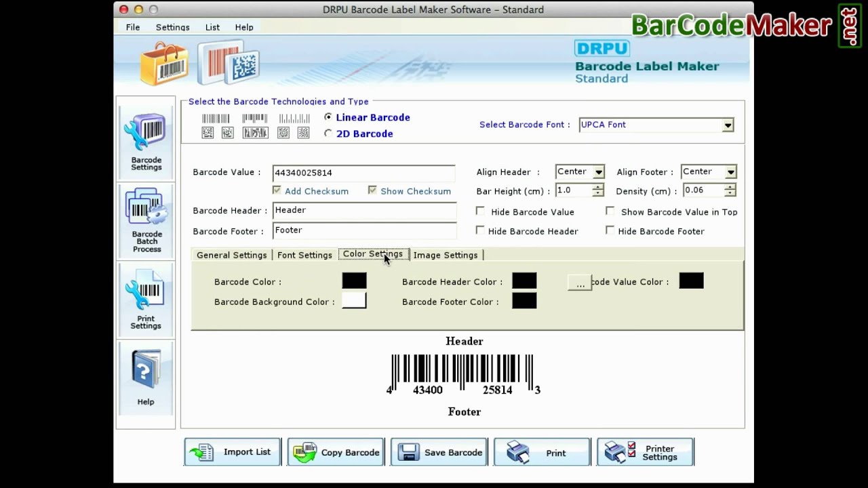Viewport: 868px width, 488px height.
Task: Click the fourth 2D barcode sample icon
Action: 283,133
